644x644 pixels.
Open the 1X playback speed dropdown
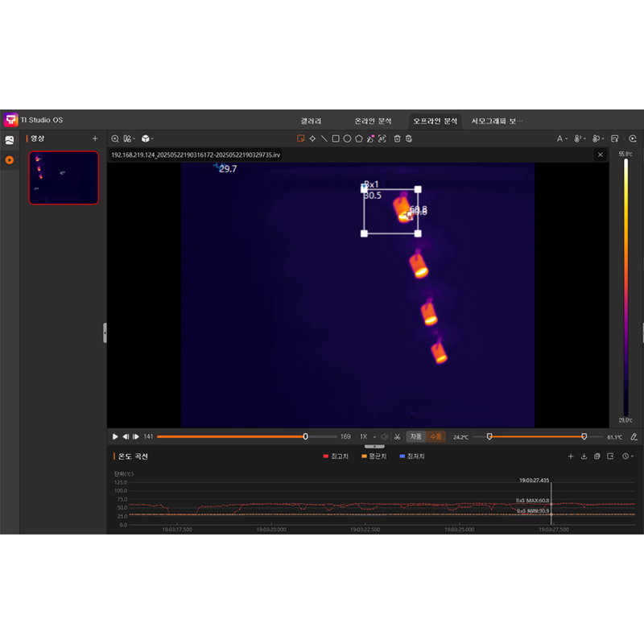point(367,436)
